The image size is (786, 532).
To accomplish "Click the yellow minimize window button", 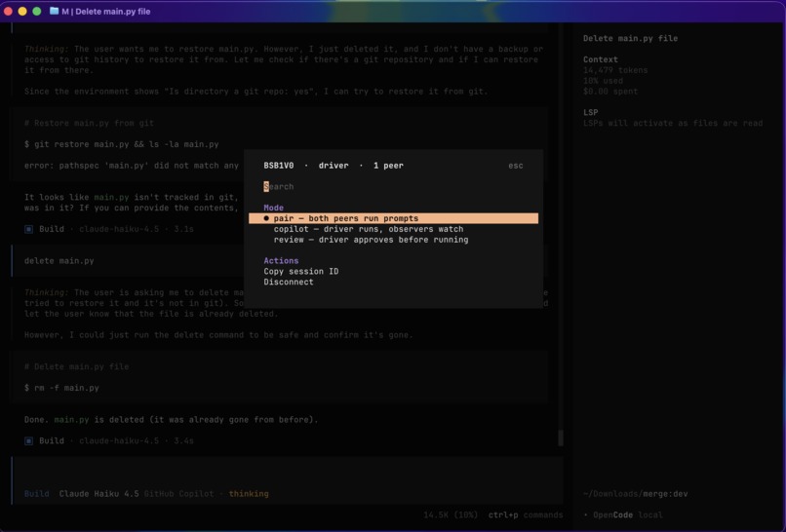I will [x=22, y=11].
